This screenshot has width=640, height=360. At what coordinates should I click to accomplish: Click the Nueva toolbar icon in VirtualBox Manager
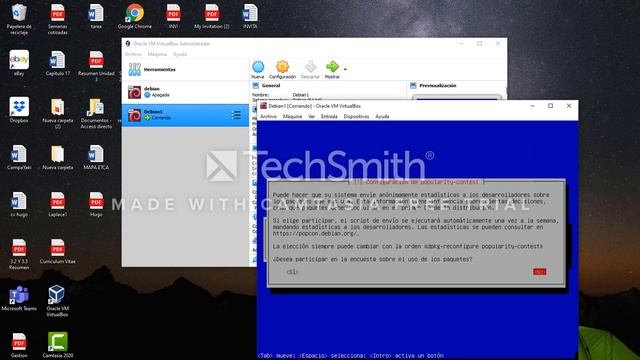(x=258, y=69)
